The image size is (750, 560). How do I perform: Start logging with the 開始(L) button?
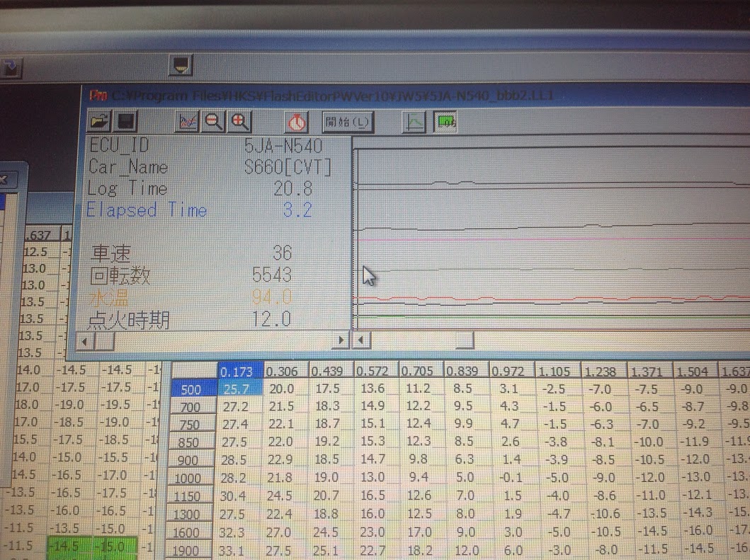(x=348, y=122)
